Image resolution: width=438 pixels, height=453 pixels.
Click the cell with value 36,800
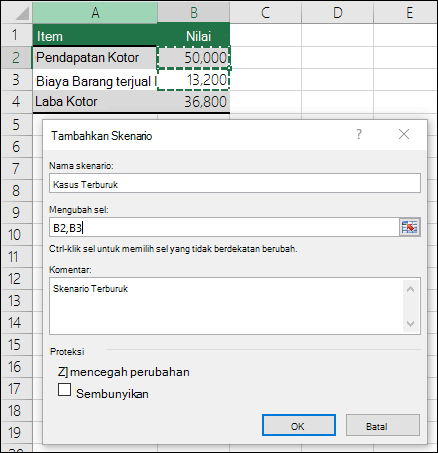tap(194, 102)
